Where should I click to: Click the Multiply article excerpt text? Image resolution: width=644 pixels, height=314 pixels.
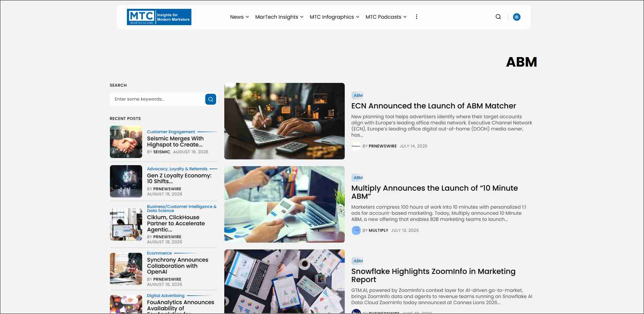pyautogui.click(x=439, y=213)
